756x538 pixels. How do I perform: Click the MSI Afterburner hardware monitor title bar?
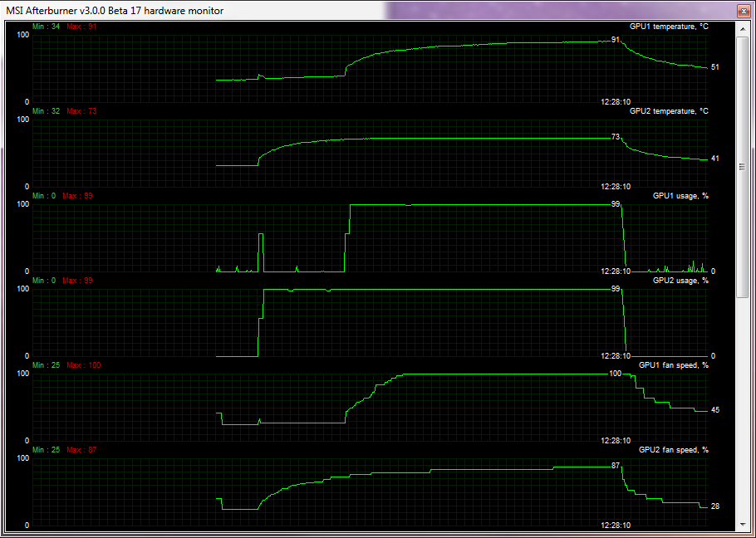pos(332,10)
